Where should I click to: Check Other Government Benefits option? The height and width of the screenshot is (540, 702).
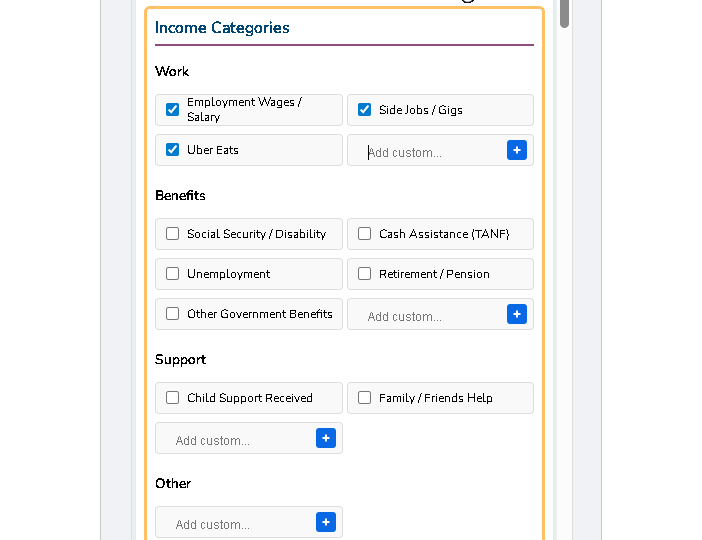(172, 314)
